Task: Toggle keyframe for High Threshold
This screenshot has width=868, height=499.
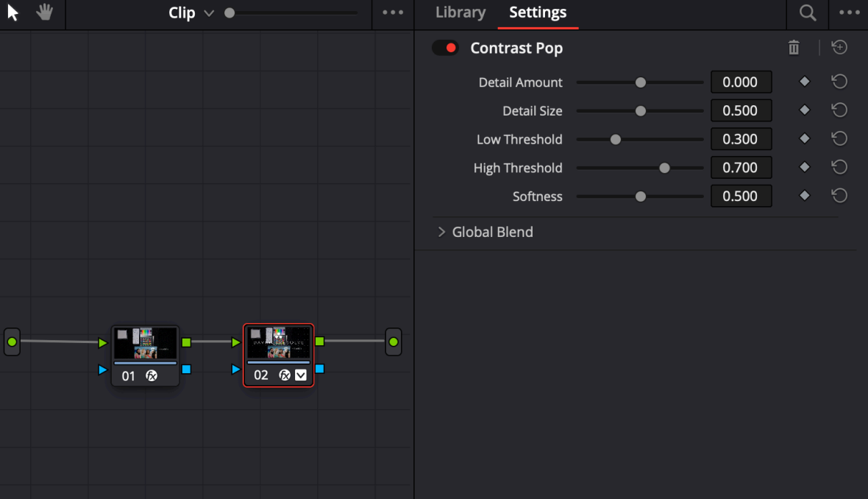Action: tap(805, 168)
